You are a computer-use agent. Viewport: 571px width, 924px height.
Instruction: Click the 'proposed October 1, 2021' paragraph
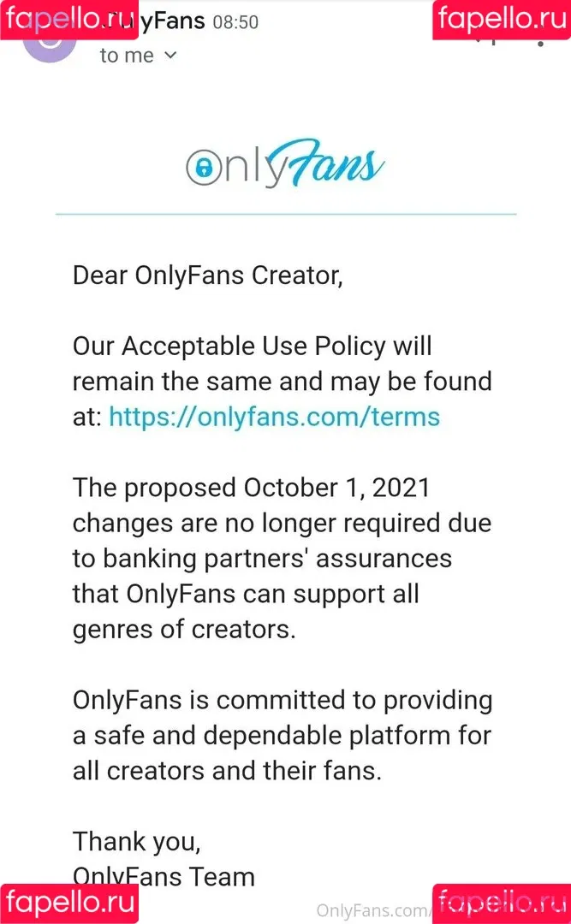pyautogui.click(x=282, y=559)
